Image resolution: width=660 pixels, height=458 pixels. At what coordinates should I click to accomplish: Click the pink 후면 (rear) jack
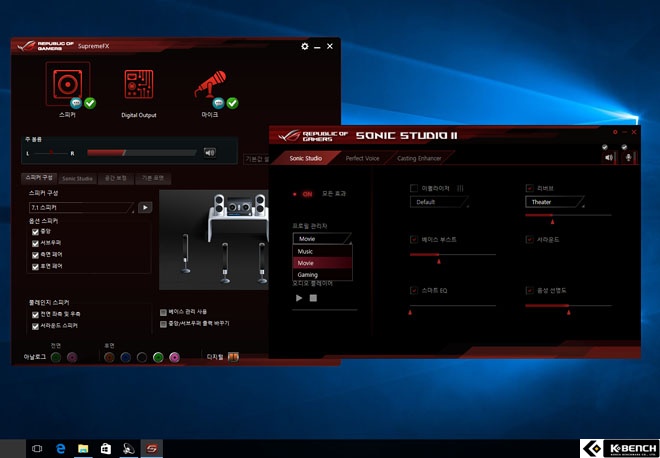(x=174, y=357)
